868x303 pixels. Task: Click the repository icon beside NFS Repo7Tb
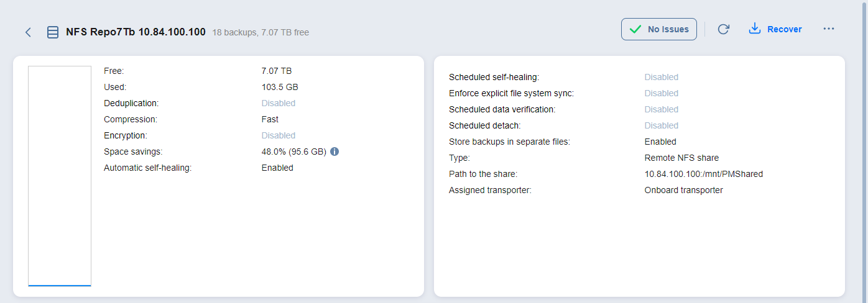pyautogui.click(x=53, y=32)
